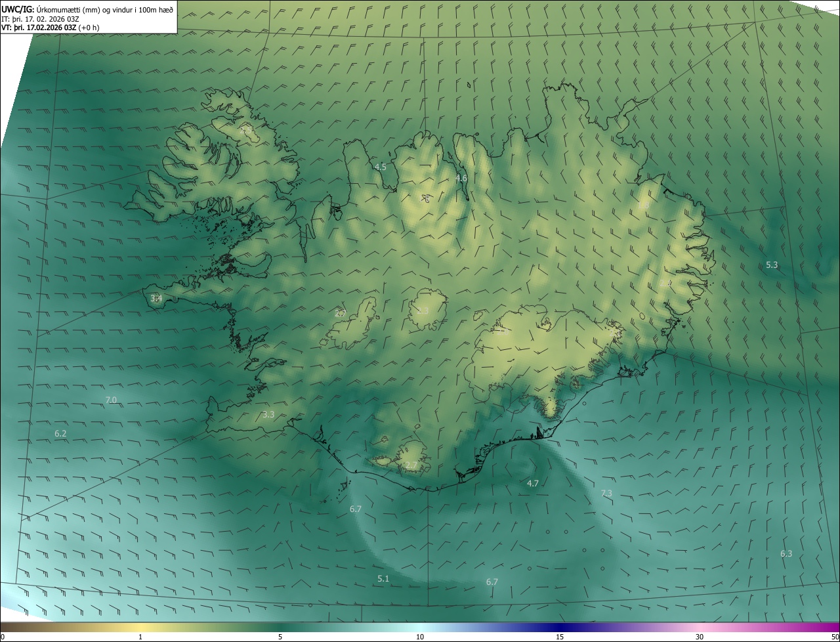840x642 pixels.
Task: Click the 30 tick label on the legend
Action: coord(700,637)
